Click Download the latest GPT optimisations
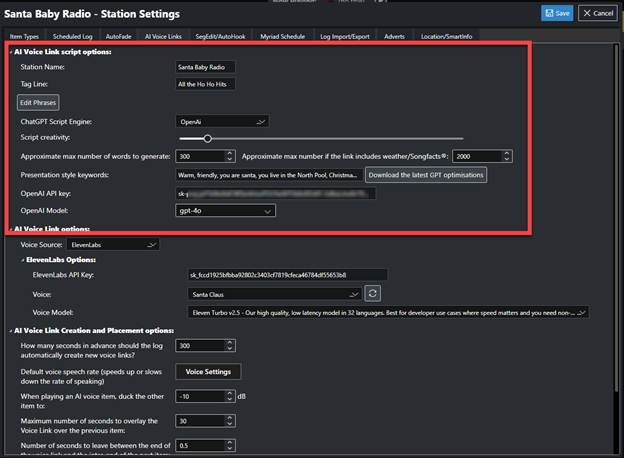The width and height of the screenshot is (624, 458). click(426, 175)
